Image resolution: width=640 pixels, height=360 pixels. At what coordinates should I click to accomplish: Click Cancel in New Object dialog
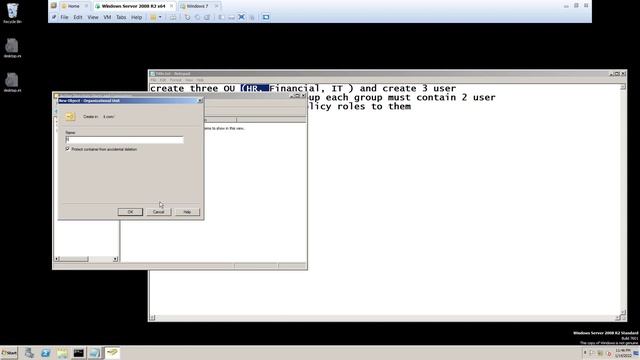pos(158,212)
